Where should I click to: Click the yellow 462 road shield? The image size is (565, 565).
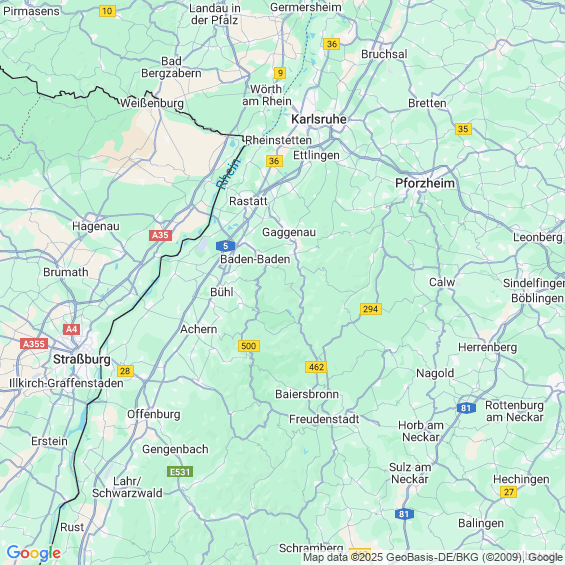point(316,367)
